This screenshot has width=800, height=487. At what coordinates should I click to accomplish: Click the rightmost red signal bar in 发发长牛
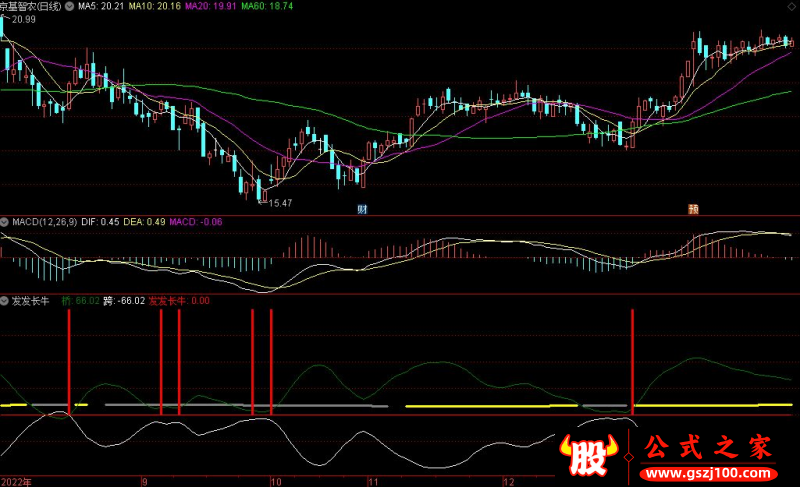pos(632,360)
